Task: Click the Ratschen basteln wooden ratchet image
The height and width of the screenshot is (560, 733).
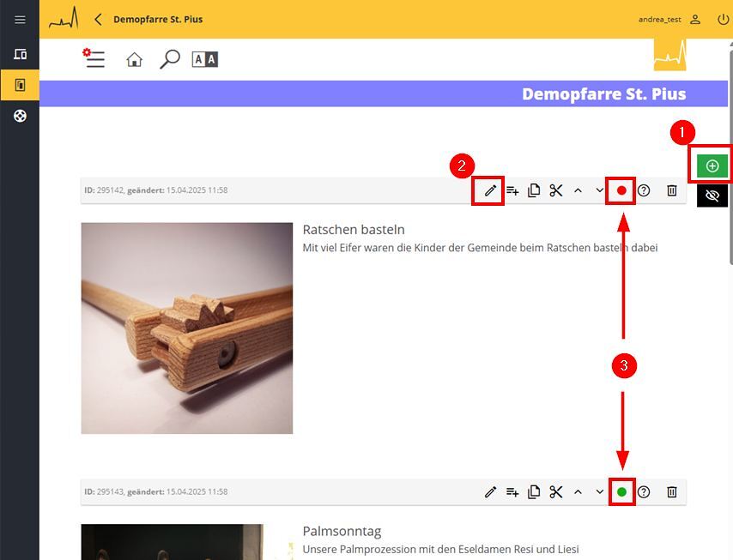Action: pyautogui.click(x=187, y=328)
